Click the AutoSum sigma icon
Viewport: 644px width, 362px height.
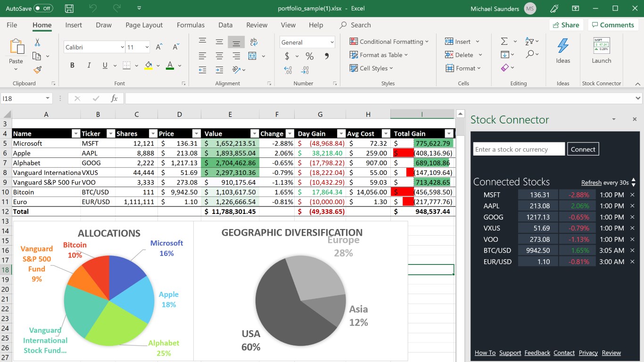click(504, 41)
